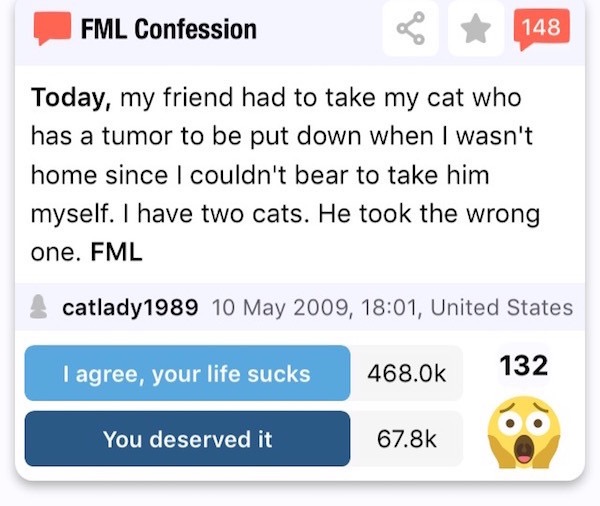Click the 132 reaction count
Screen dimensions: 600x506
[x=524, y=366]
